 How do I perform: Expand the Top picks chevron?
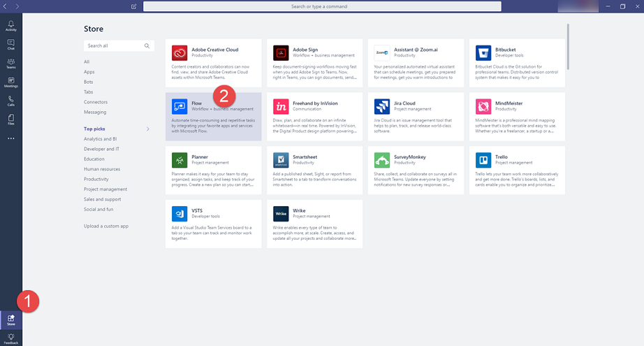(x=147, y=129)
